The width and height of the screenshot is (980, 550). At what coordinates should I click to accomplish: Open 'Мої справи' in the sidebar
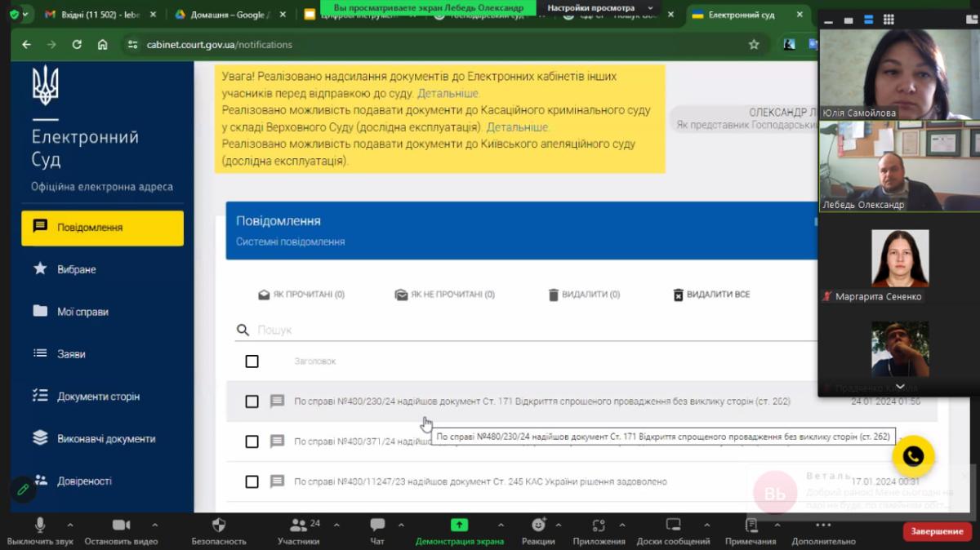click(82, 312)
